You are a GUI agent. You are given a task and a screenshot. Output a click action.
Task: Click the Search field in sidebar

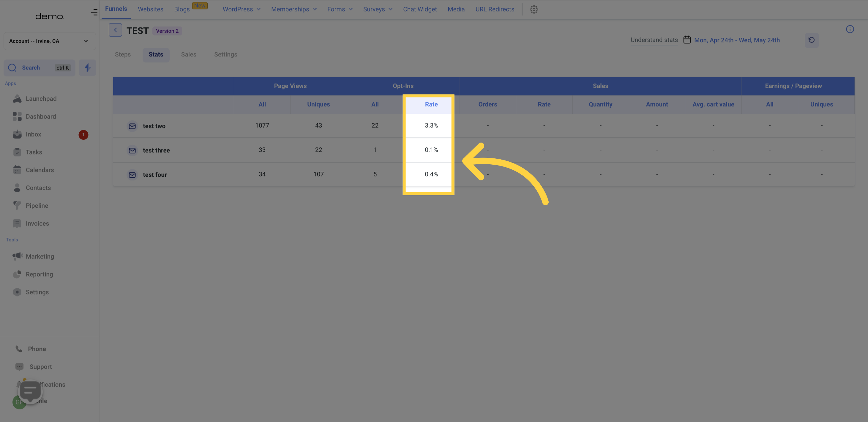[x=40, y=68]
